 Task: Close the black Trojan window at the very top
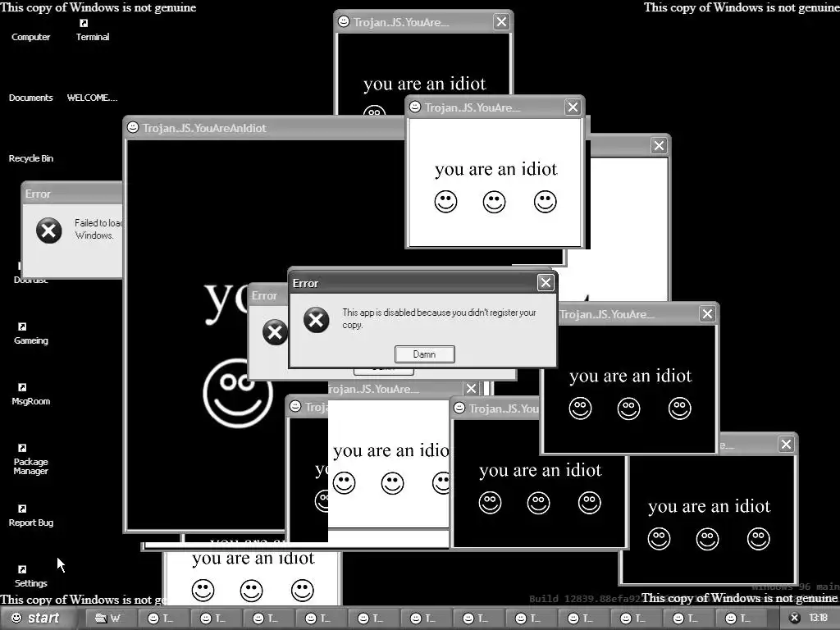[x=501, y=21]
